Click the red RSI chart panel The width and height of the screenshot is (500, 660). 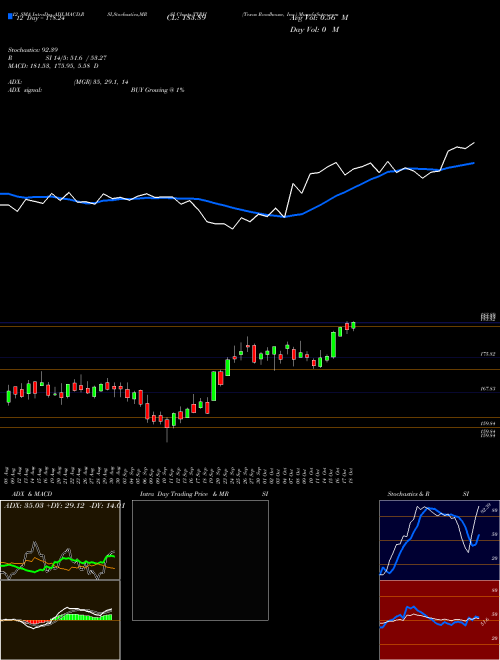point(439,620)
